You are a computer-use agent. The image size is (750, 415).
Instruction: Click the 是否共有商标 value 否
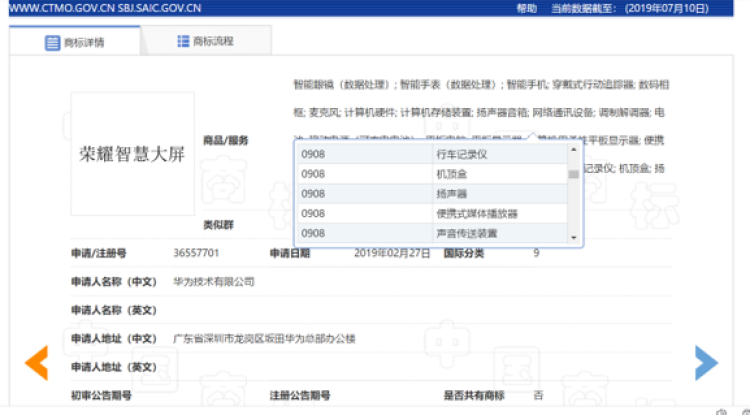[538, 395]
